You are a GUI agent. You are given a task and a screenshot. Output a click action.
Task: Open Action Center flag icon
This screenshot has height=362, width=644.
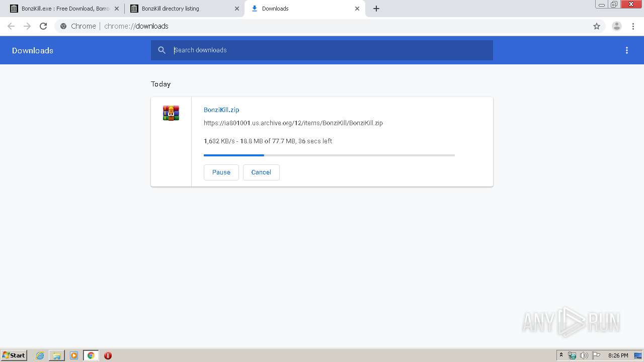(x=596, y=355)
